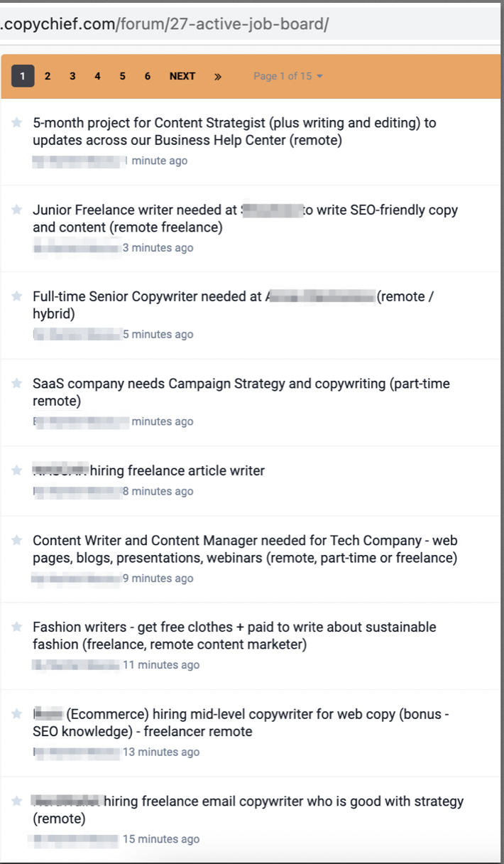Click the double-chevron to jump ahead
Screen dimensions: 504x864
tap(218, 76)
